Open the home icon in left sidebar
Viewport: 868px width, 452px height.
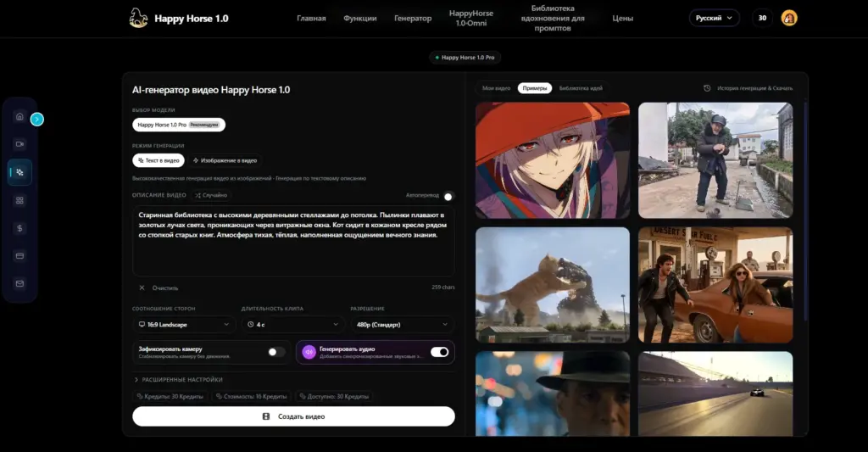(20, 116)
